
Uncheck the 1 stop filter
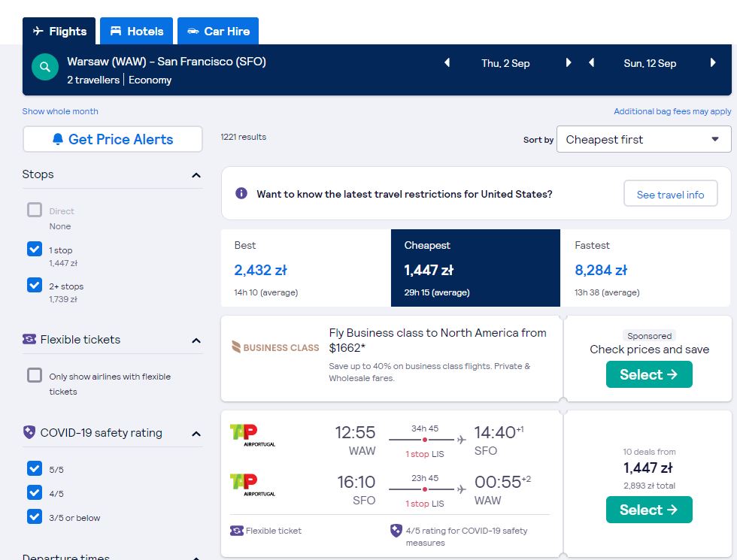tap(35, 249)
